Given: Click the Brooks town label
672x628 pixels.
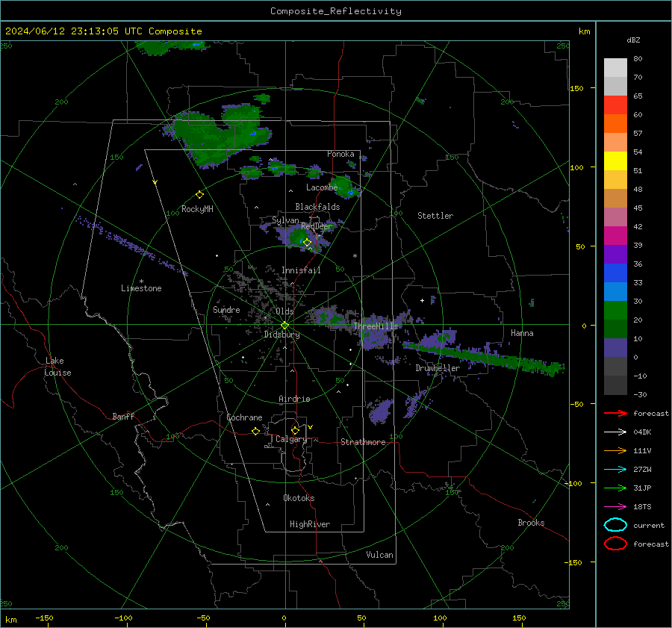Looking at the screenshot, I should 531,523.
